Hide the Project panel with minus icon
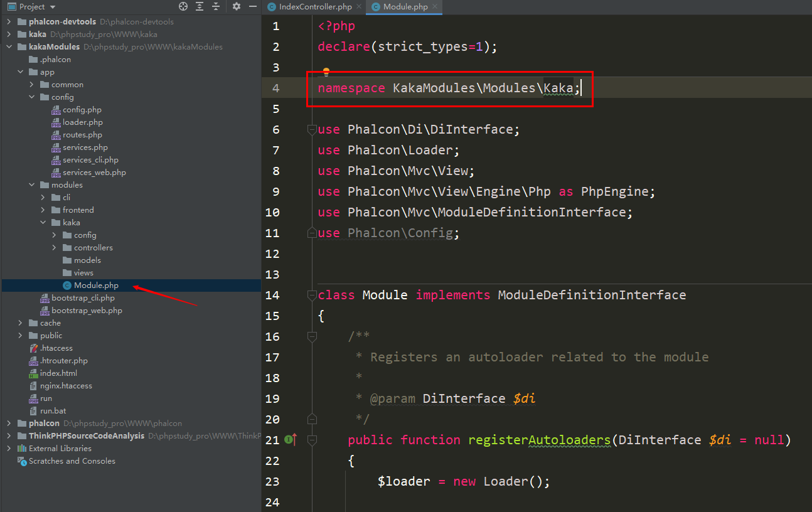 click(252, 6)
